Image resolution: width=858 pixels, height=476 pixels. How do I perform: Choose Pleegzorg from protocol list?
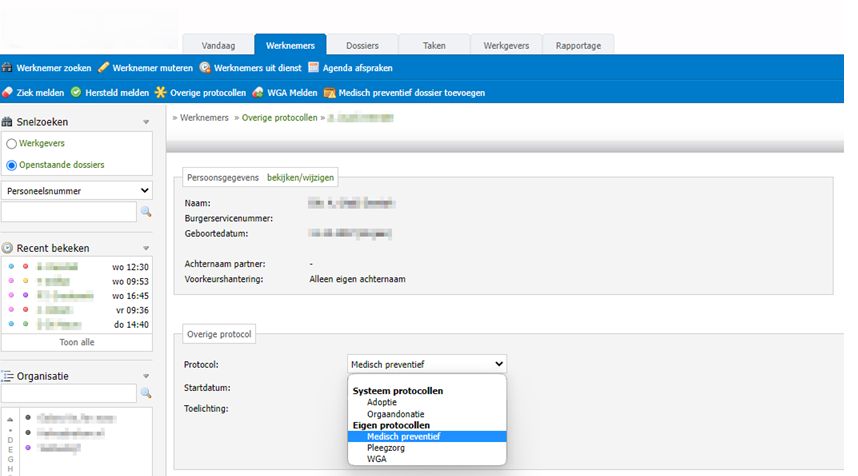click(386, 448)
